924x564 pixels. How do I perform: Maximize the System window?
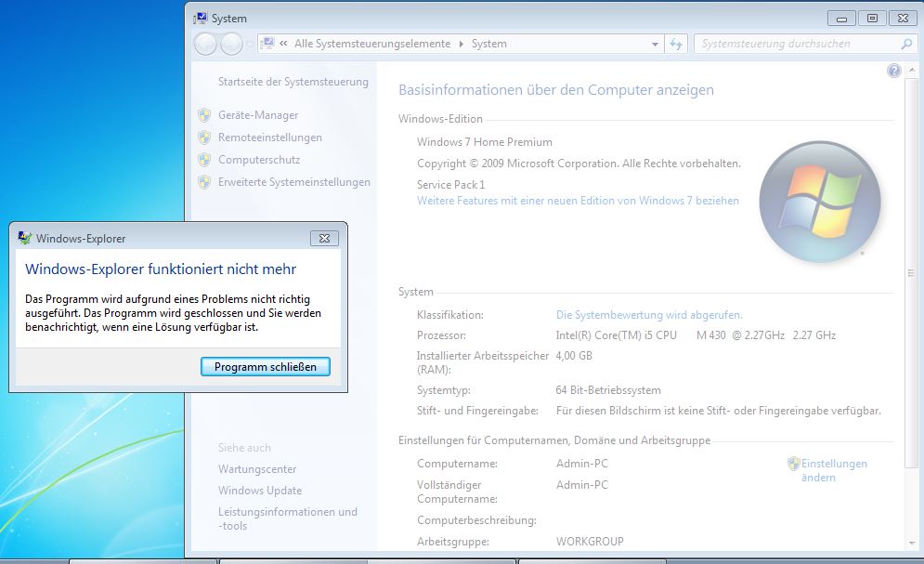872,19
